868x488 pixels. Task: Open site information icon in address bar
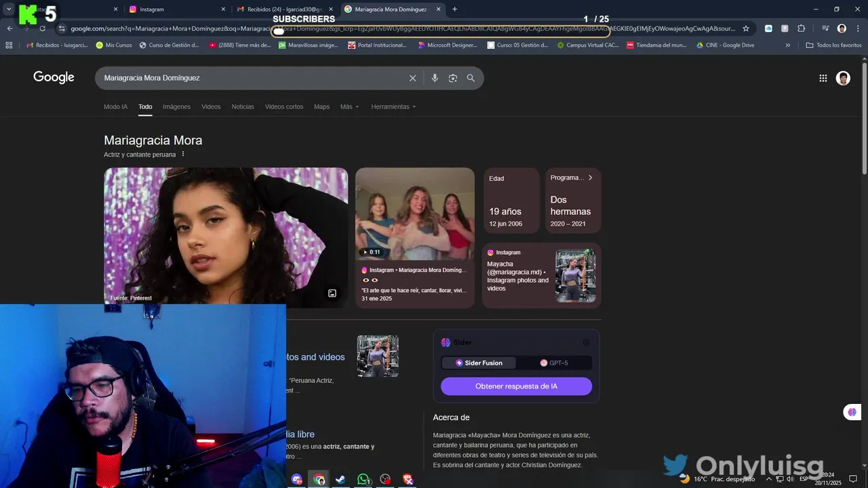(62, 28)
